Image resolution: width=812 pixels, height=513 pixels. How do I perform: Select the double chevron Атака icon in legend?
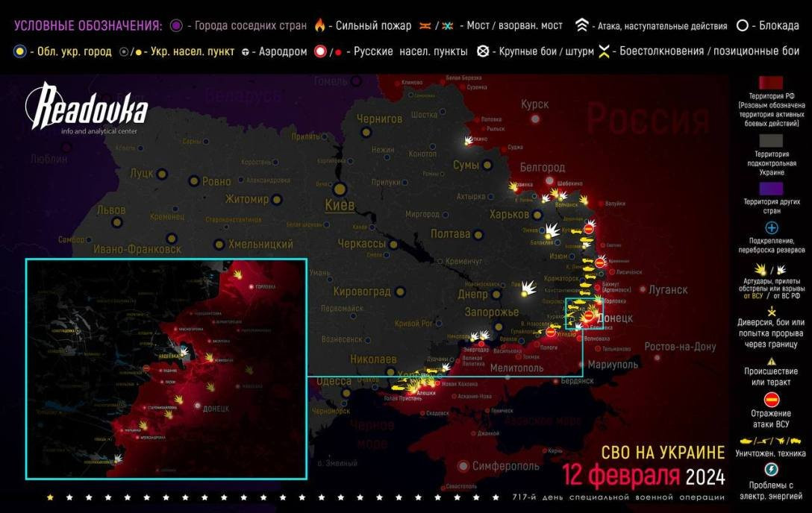coord(581,25)
